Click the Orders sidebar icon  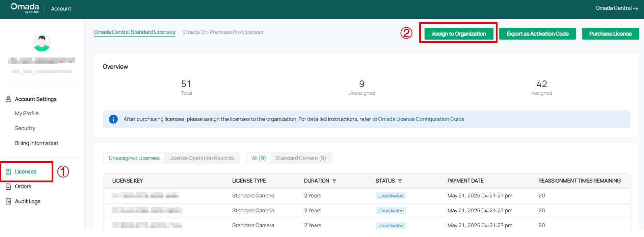(9, 186)
